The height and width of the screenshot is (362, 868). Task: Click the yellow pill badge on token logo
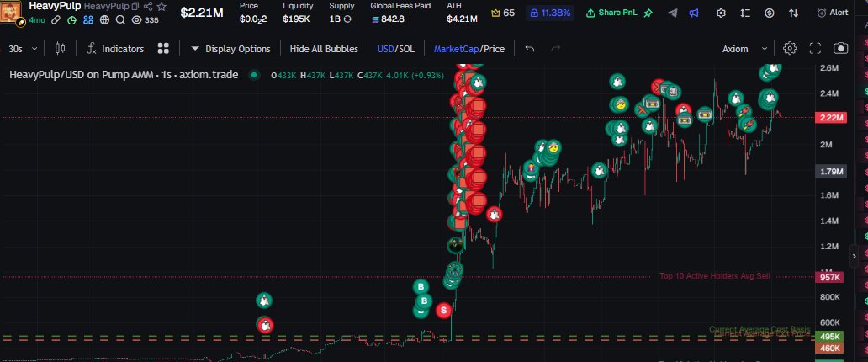tap(20, 22)
